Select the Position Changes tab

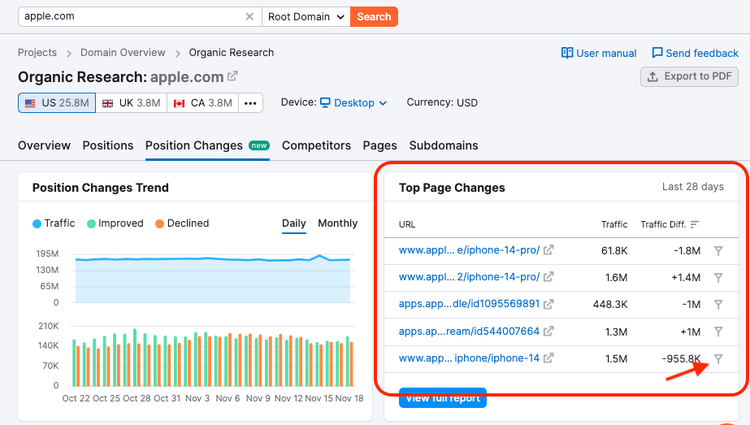click(x=208, y=145)
